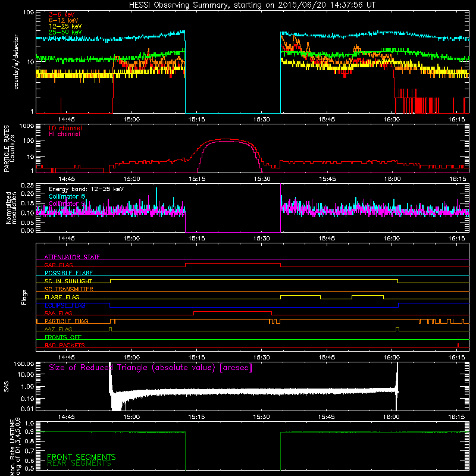The image size is (476, 476).
Task: Click the HESSI Observing Summary title text
Action: [x=252, y=5]
